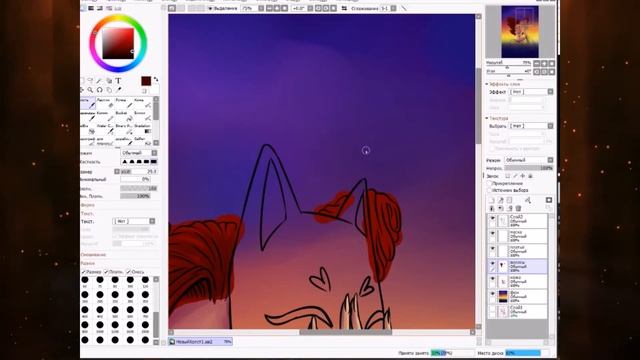Open the brush texture [Нет] dropdown
640x360 pixels.
134,221
